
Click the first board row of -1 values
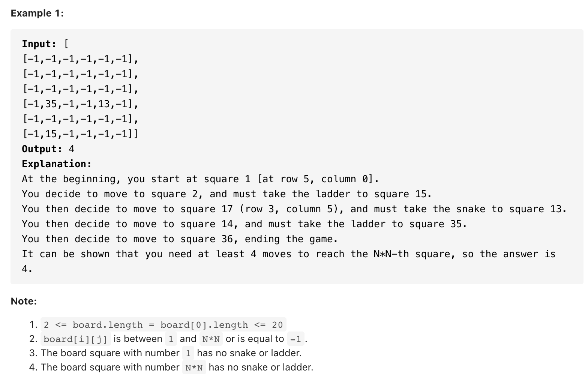(x=81, y=59)
